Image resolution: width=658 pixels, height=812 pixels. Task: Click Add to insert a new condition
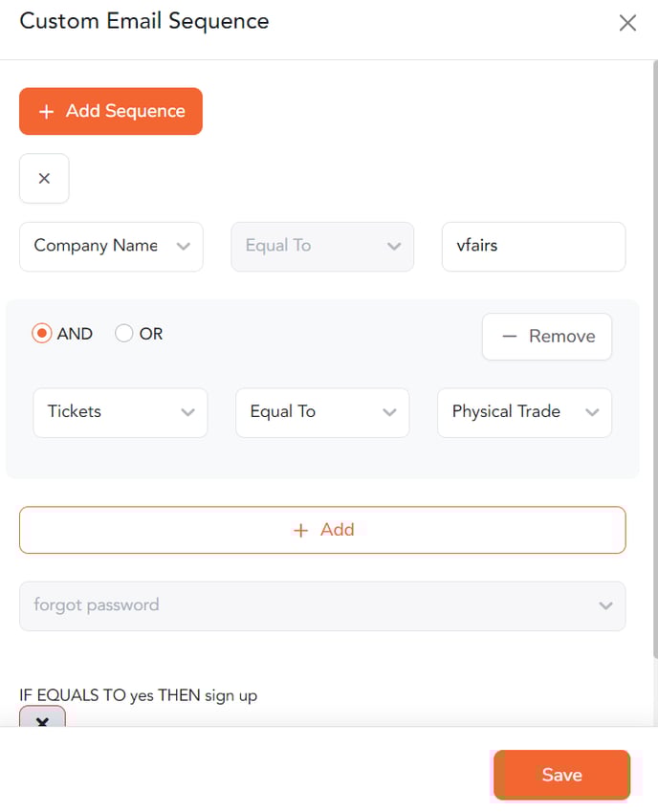coord(322,530)
